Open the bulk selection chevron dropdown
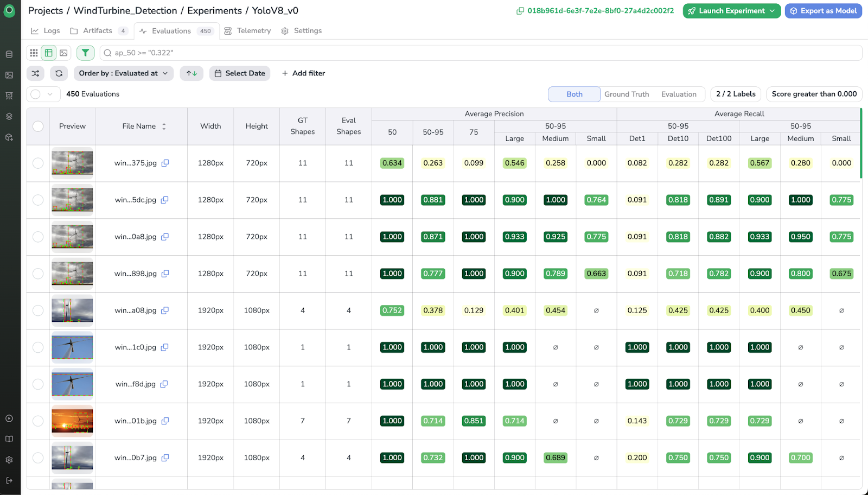 tap(50, 94)
